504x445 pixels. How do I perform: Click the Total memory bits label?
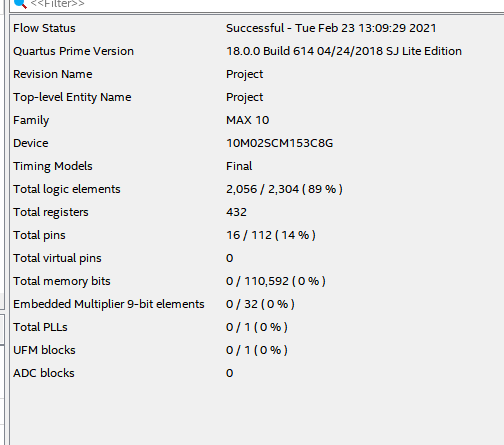(x=62, y=281)
